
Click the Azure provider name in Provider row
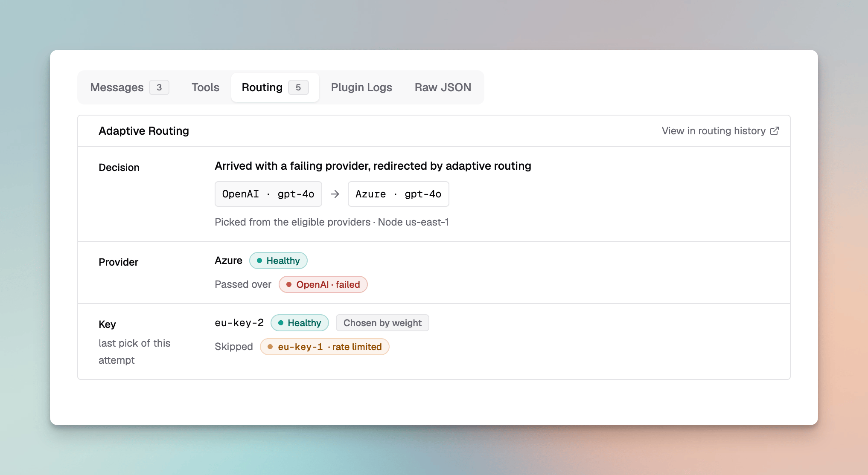coord(228,261)
